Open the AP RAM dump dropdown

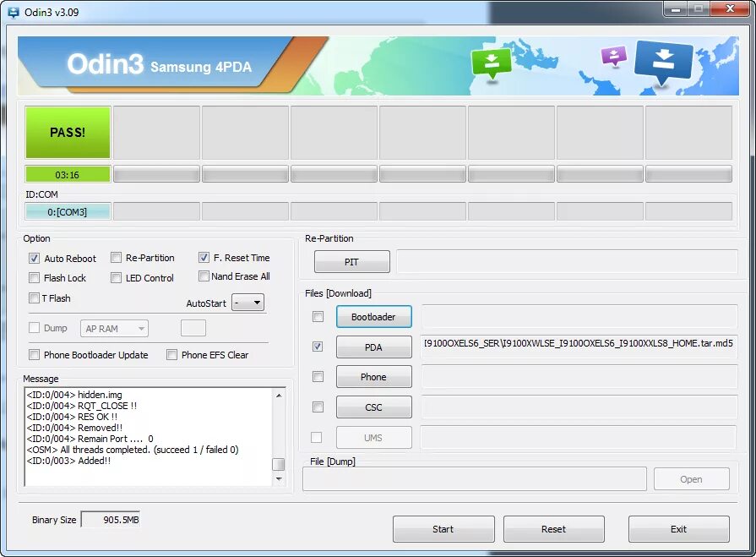[114, 329]
